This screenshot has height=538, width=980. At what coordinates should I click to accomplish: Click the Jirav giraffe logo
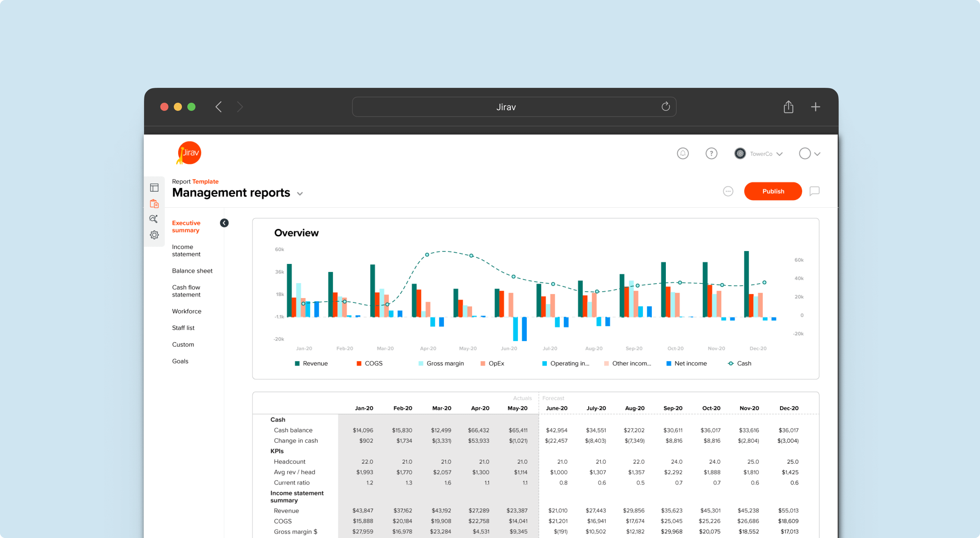click(189, 153)
